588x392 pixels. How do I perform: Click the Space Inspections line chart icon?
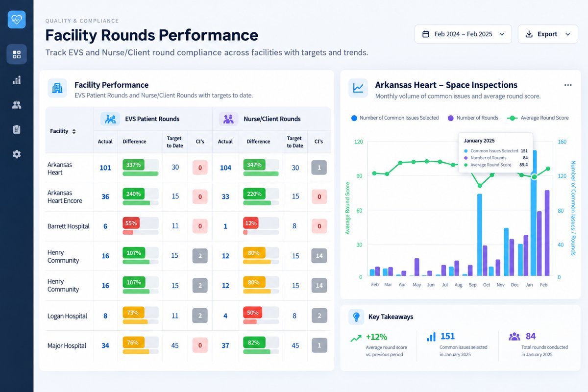click(x=358, y=88)
